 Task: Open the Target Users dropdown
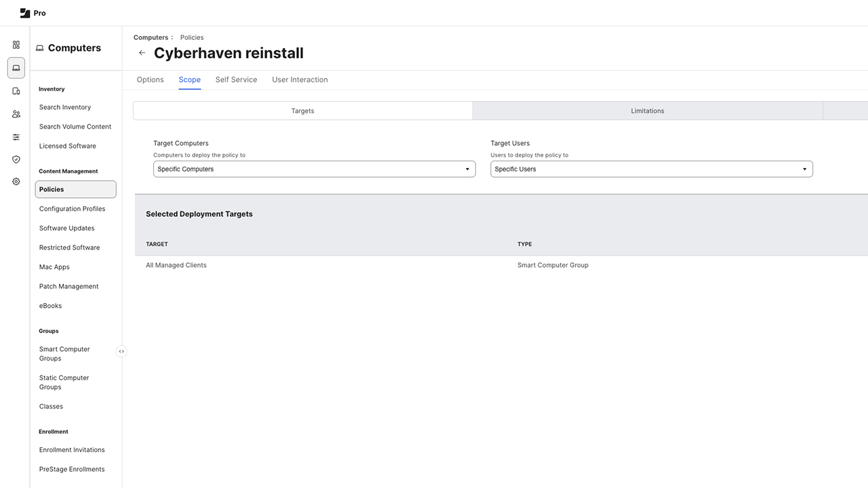tap(651, 169)
